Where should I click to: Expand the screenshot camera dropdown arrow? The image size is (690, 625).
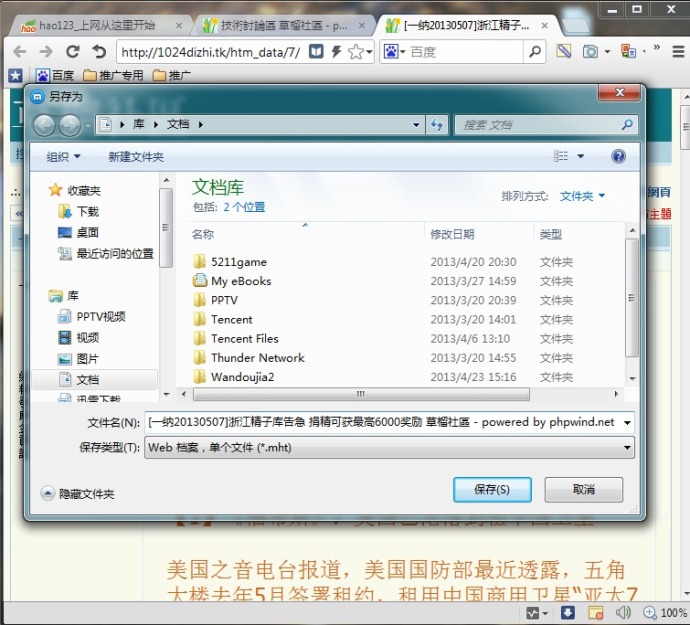point(607,52)
